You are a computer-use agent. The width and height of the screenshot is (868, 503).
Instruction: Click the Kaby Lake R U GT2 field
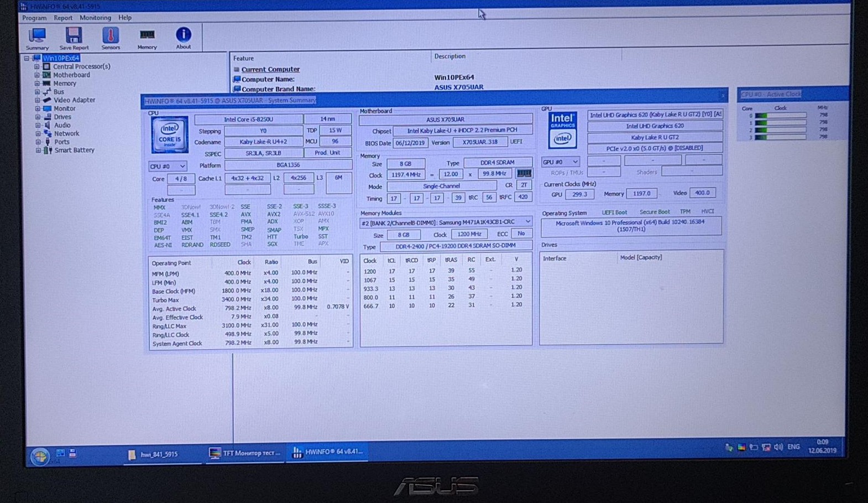coord(655,137)
